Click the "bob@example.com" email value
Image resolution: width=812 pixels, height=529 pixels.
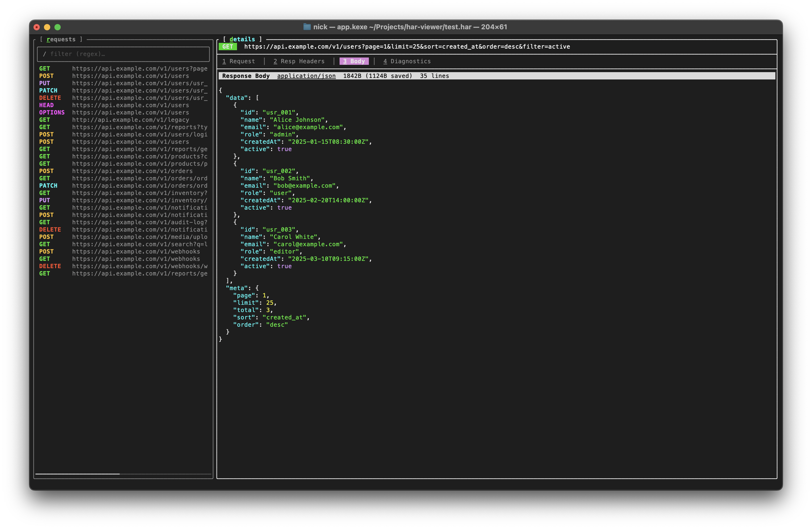point(304,186)
